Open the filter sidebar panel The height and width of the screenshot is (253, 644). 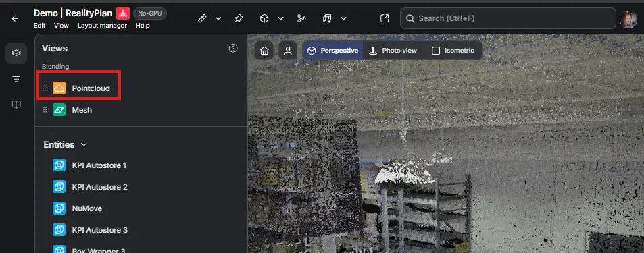[x=16, y=79]
